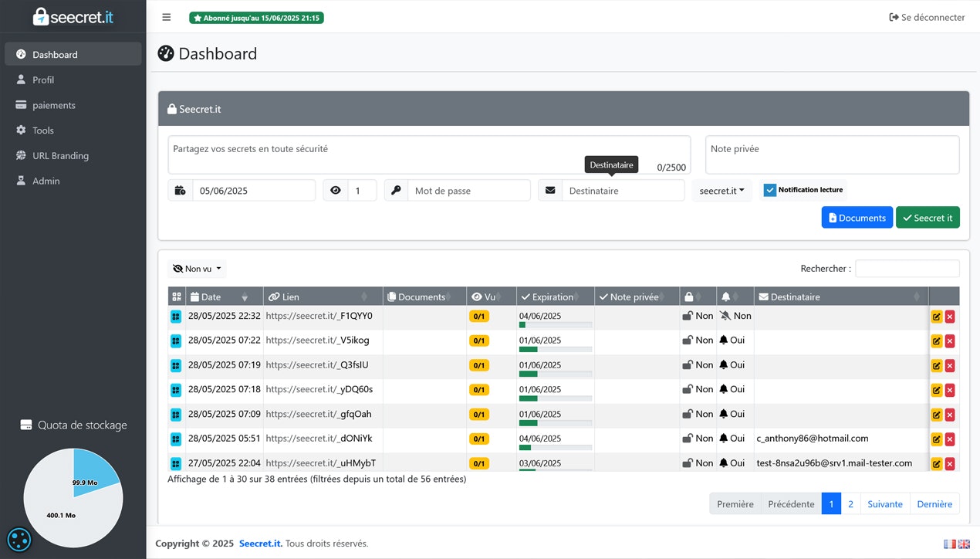Click the subscription badge Abonné jusqu'au 15/06/2025

256,18
